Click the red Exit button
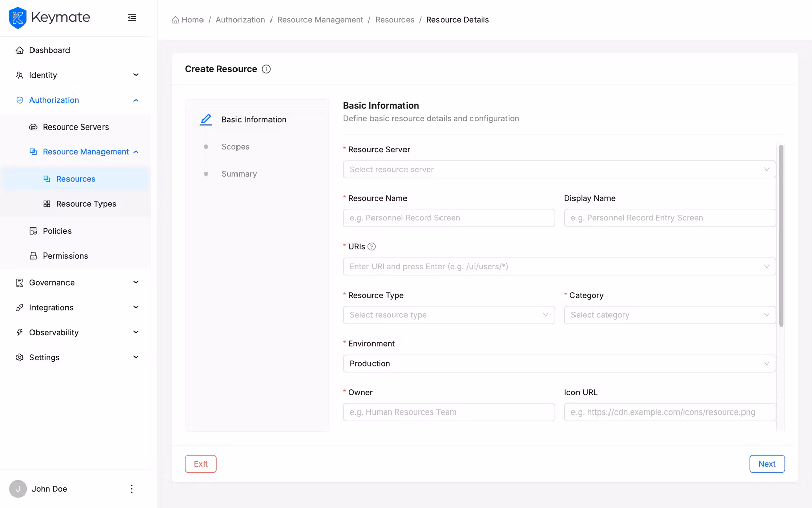 (x=200, y=464)
